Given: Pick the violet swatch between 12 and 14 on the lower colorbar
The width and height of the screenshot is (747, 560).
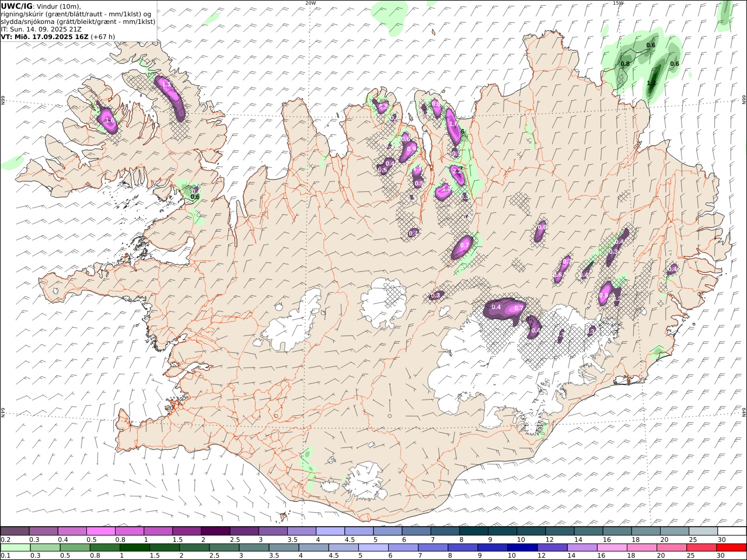Looking at the screenshot, I should pos(552,548).
